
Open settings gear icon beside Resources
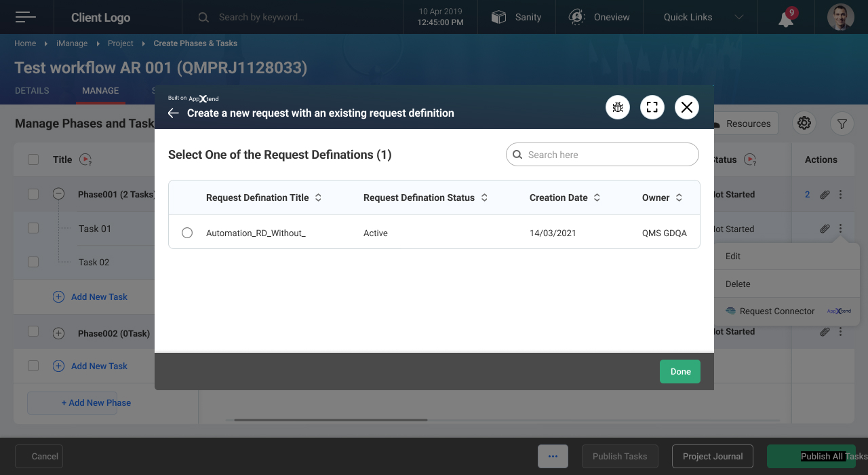804,123
